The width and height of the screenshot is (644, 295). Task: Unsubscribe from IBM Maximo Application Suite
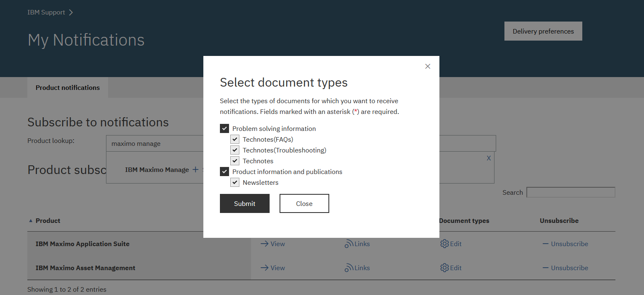click(x=565, y=244)
